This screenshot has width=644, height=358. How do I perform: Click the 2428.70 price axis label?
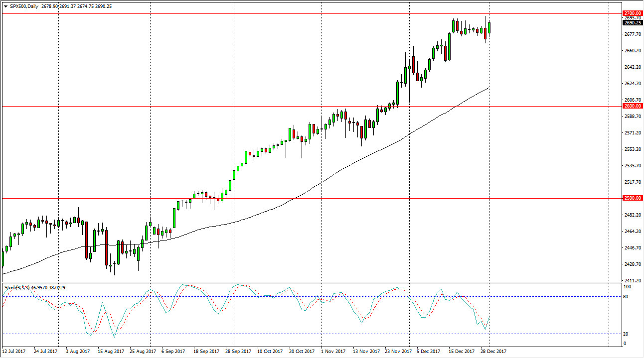[x=632, y=264]
